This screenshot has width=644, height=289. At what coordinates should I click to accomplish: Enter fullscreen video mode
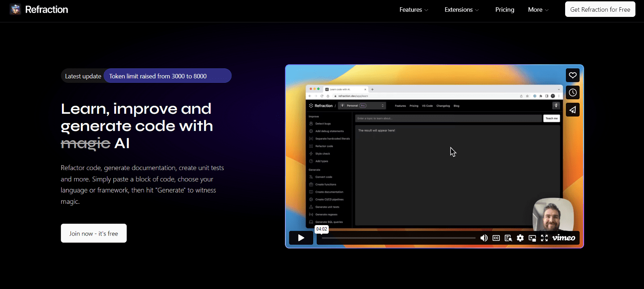pos(544,238)
